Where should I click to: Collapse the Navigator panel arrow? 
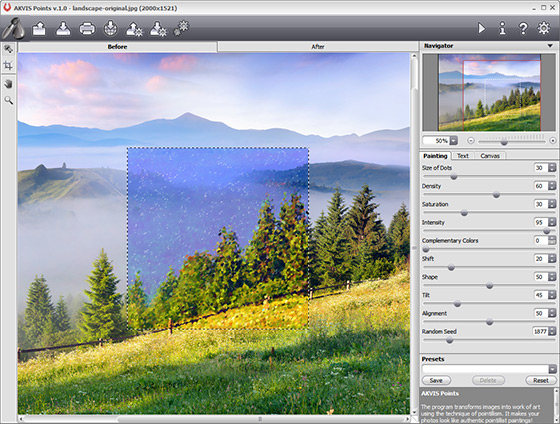(x=550, y=46)
